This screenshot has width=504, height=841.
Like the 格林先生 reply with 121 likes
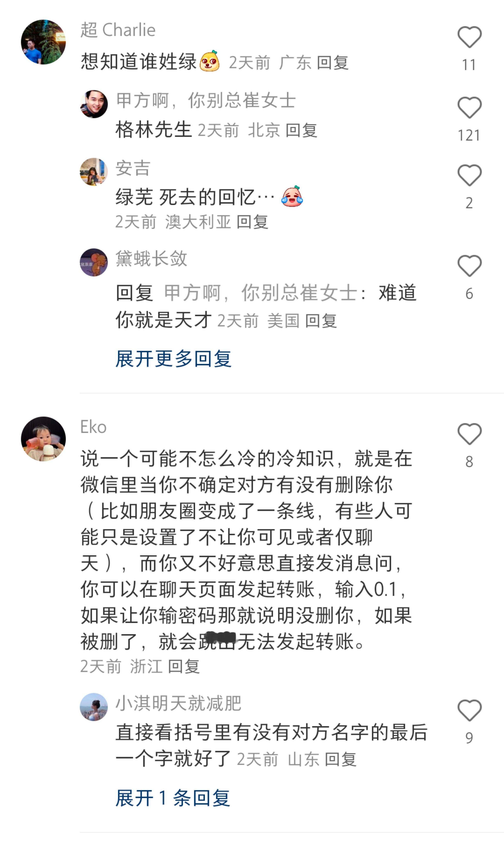point(469,108)
